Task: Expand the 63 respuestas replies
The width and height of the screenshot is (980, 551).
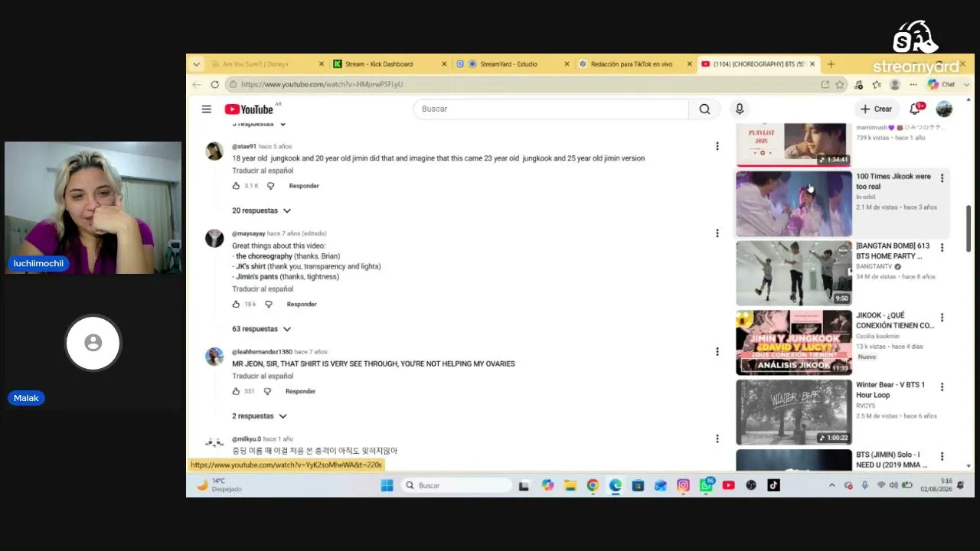Action: pos(262,329)
